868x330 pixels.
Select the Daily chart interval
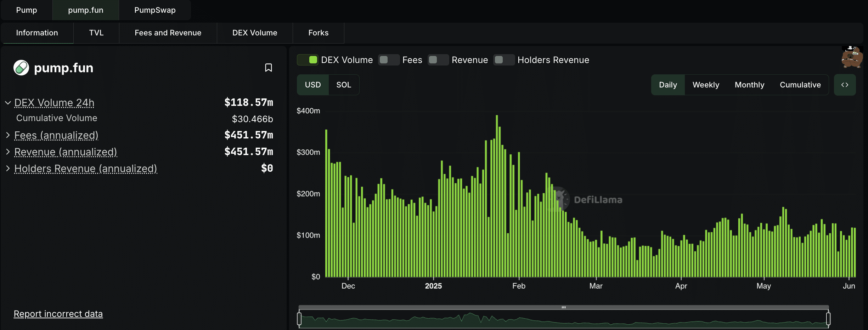[x=668, y=85]
